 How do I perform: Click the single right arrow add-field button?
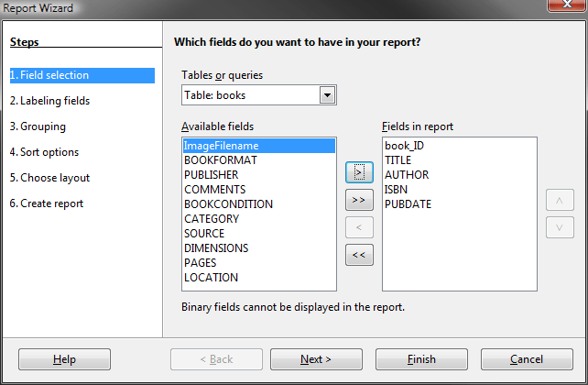(359, 171)
